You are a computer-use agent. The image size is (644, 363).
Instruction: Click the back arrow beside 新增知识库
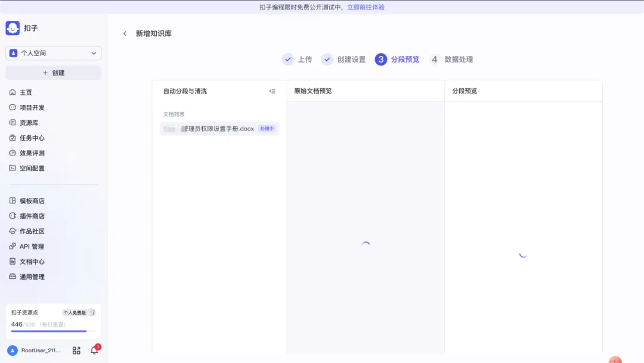(125, 33)
